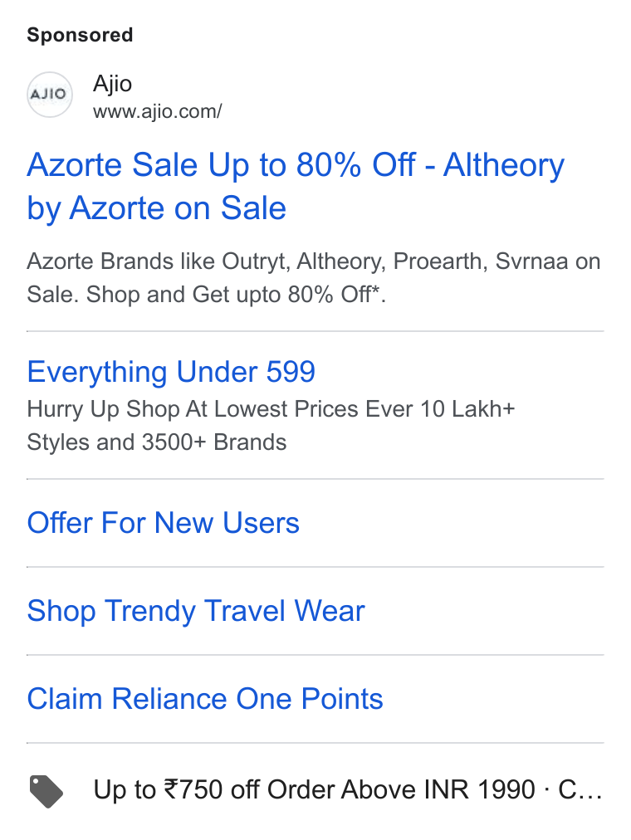Open the Ajio advertiser name
Viewport: 631px width, 840px height.
point(112,84)
